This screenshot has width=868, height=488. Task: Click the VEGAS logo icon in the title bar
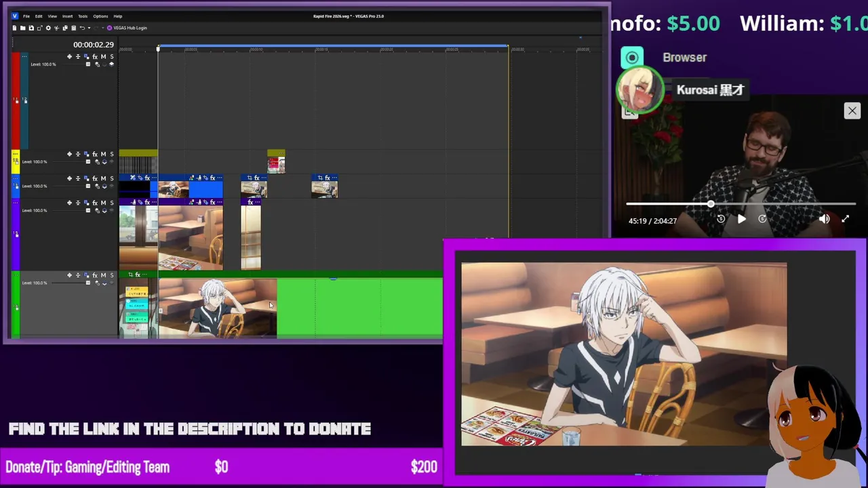point(15,16)
